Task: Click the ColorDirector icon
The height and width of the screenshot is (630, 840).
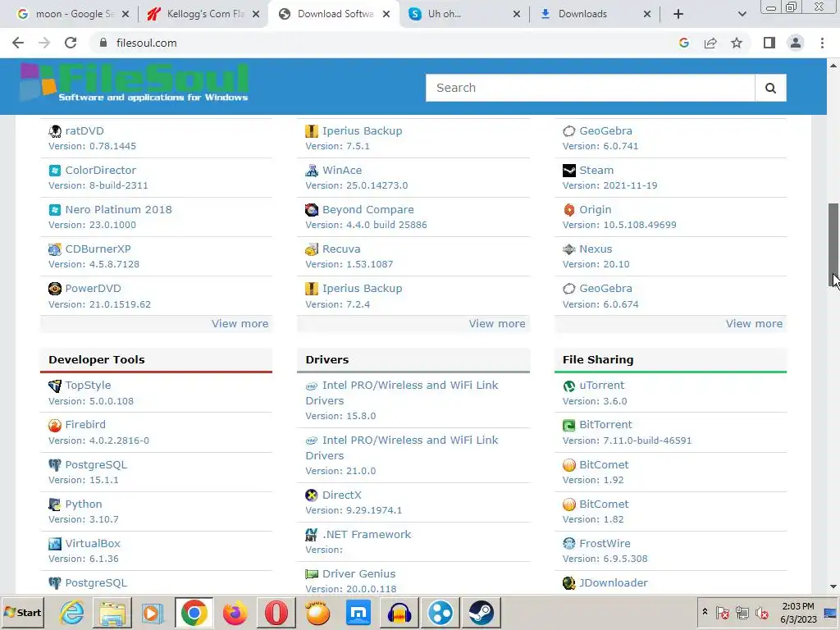Action: [55, 171]
